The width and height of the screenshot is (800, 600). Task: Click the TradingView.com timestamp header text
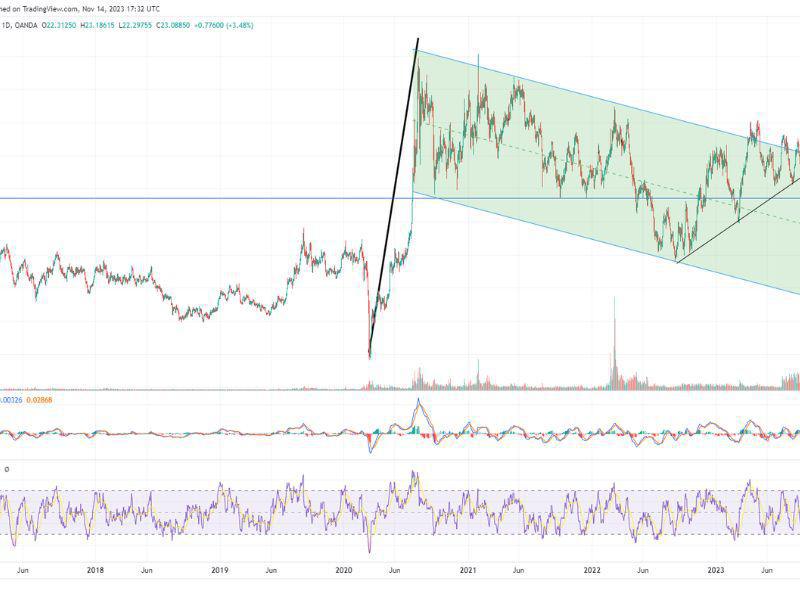click(x=80, y=9)
